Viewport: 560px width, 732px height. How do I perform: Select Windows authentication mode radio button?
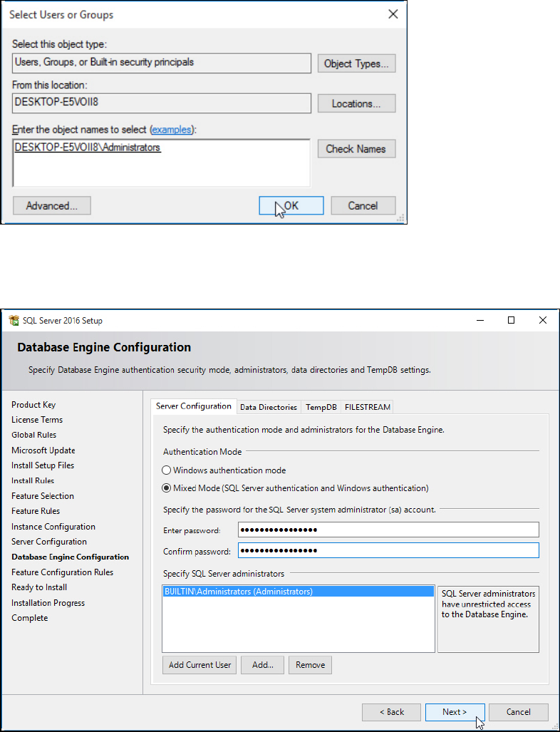click(167, 470)
